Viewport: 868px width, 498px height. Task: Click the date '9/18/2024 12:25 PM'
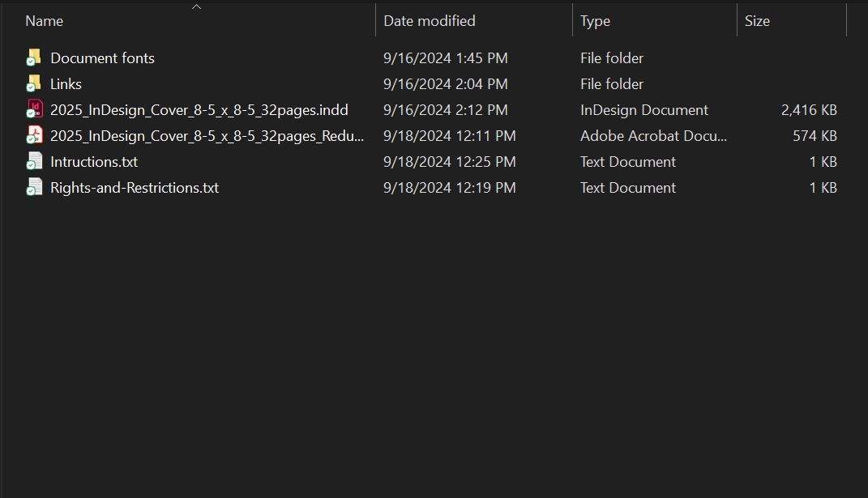pyautogui.click(x=450, y=162)
